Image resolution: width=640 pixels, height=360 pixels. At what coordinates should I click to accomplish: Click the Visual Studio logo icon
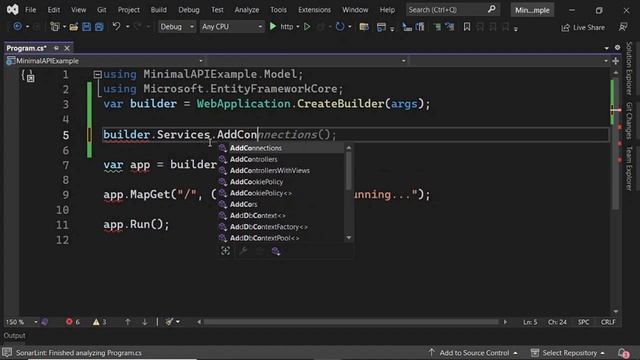(x=13, y=9)
